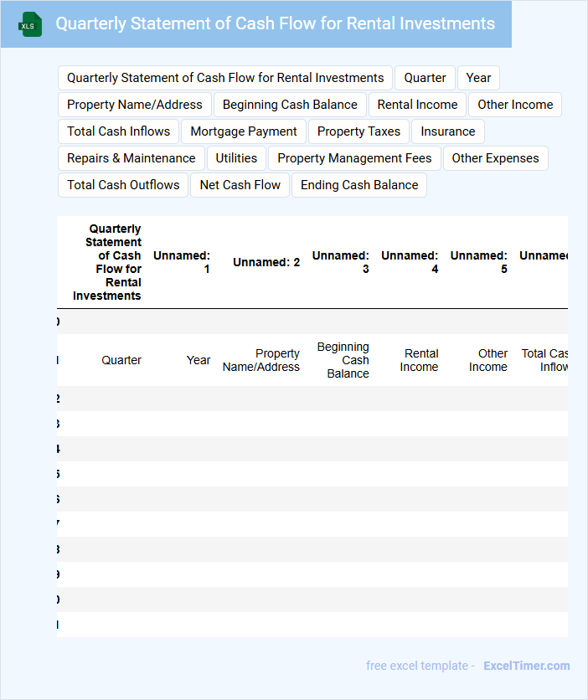Click the Unnamed: 3 column header
Viewport: 588px width, 700px height.
click(x=341, y=262)
